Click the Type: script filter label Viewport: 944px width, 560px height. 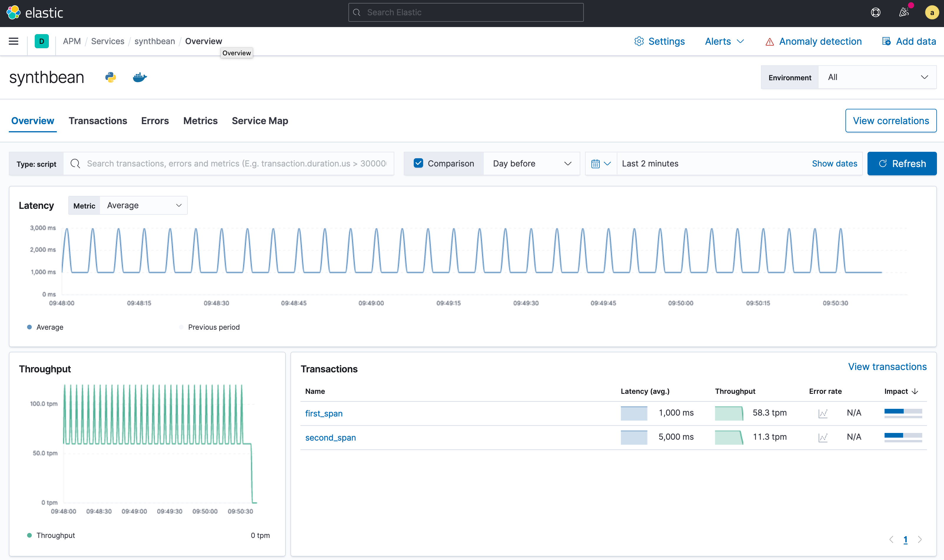click(x=36, y=164)
